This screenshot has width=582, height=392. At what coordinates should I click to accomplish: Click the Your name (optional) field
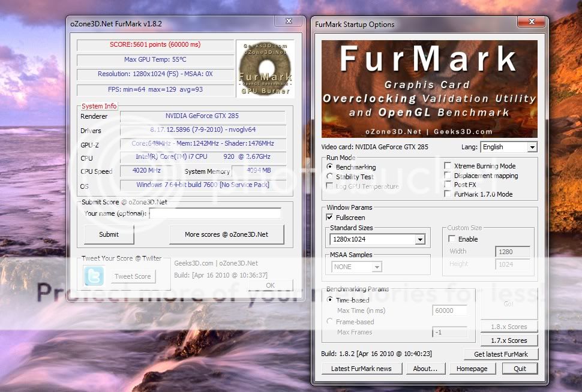tap(215, 213)
